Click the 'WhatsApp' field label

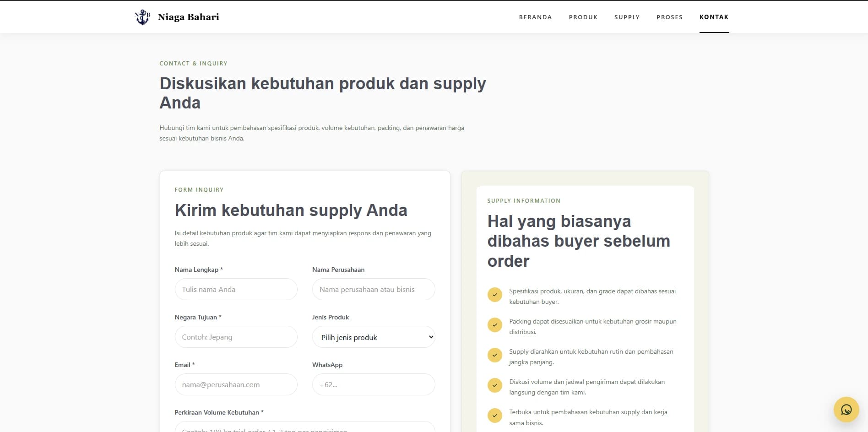(x=327, y=365)
